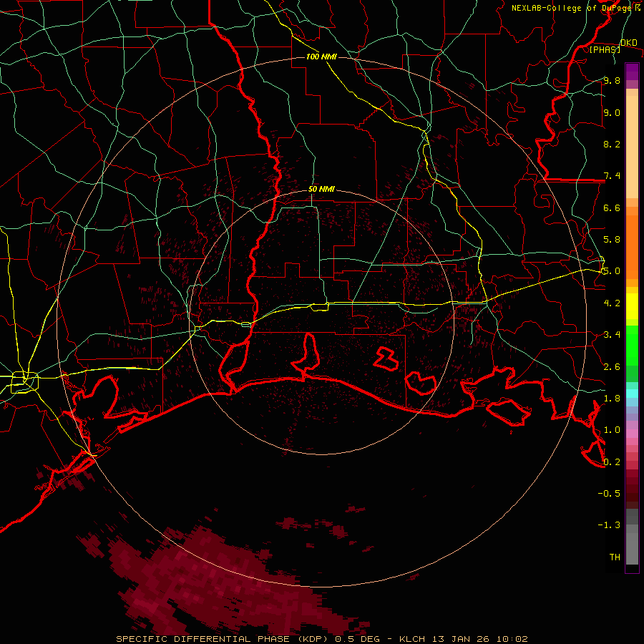
Task: Click the 6.6 legend value
Action: click(x=612, y=208)
